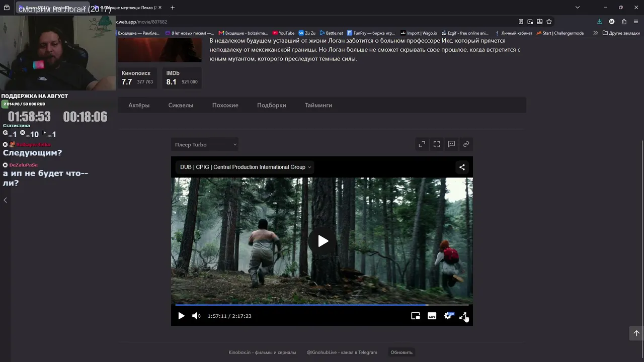Click the expand player icon above video

422,144
